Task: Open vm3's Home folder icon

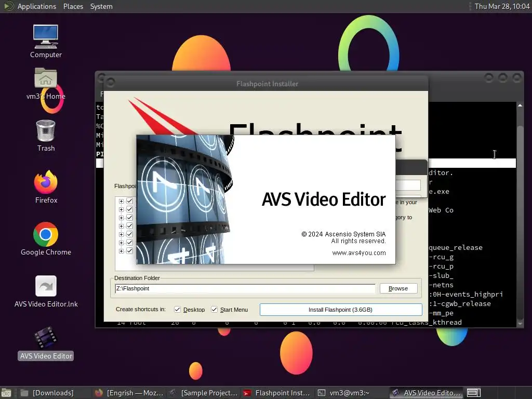Action: tap(46, 78)
